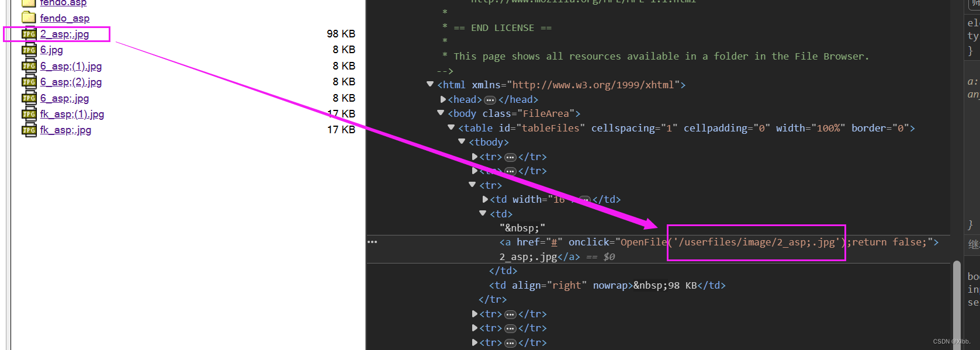This screenshot has height=350, width=980.
Task: Select the td align=right 98 KB node
Action: [607, 285]
